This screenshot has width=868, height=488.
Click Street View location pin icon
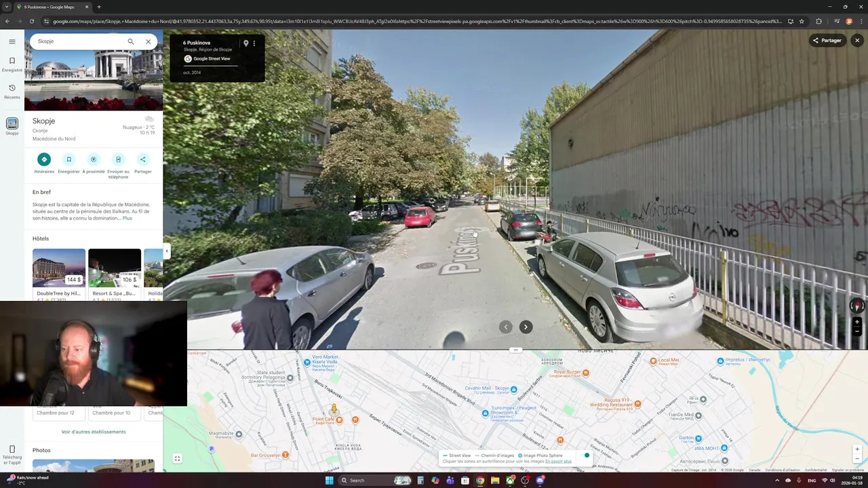(x=245, y=43)
